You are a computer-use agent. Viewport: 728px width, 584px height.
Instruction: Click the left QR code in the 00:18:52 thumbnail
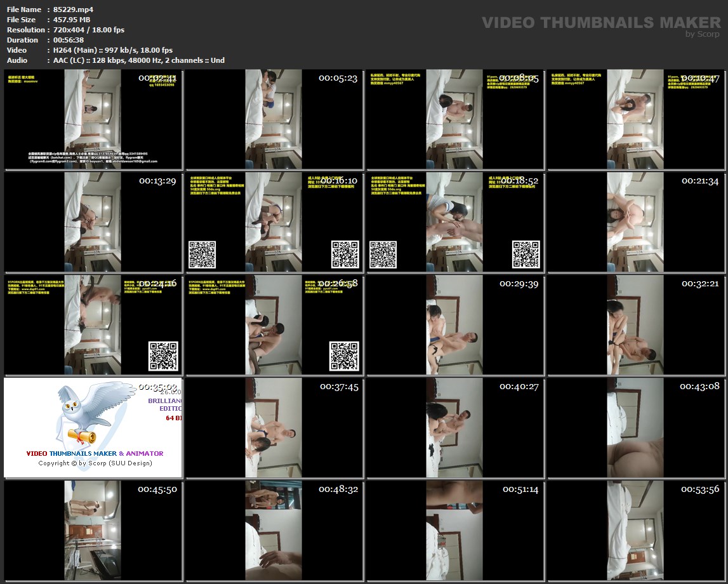tap(383, 254)
